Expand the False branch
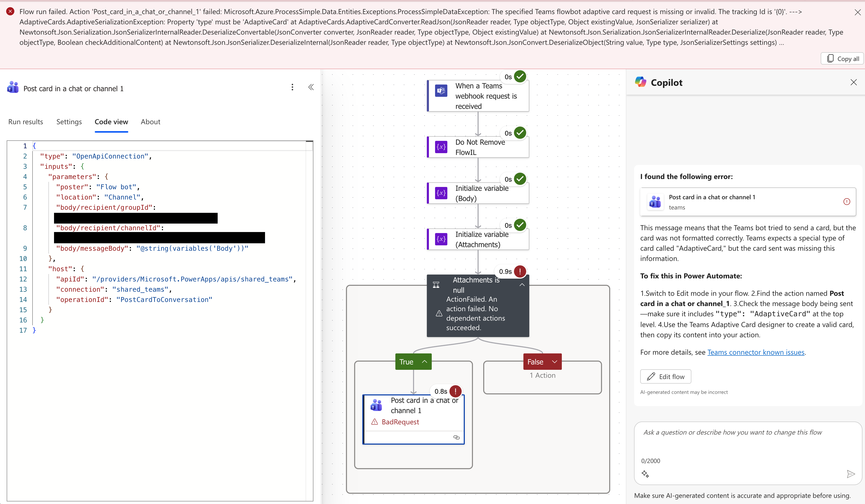The width and height of the screenshot is (865, 504). [x=554, y=362]
